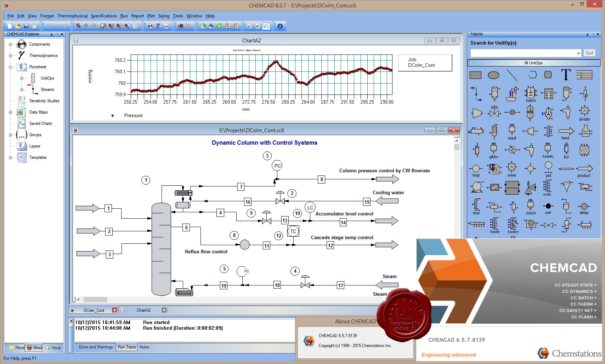Select the equil reactor UnitOp in the palette
605x364 pixels.
coord(512,132)
